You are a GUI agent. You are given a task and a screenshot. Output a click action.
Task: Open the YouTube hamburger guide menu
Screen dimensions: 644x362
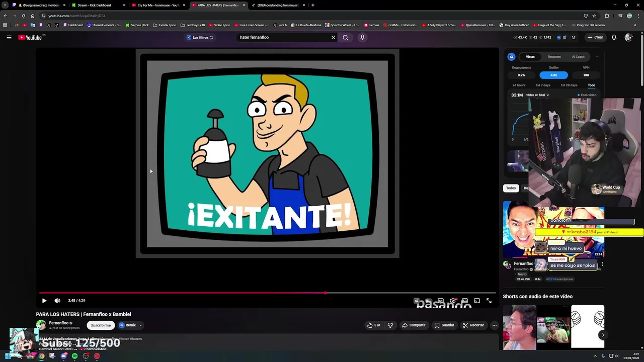(9, 37)
